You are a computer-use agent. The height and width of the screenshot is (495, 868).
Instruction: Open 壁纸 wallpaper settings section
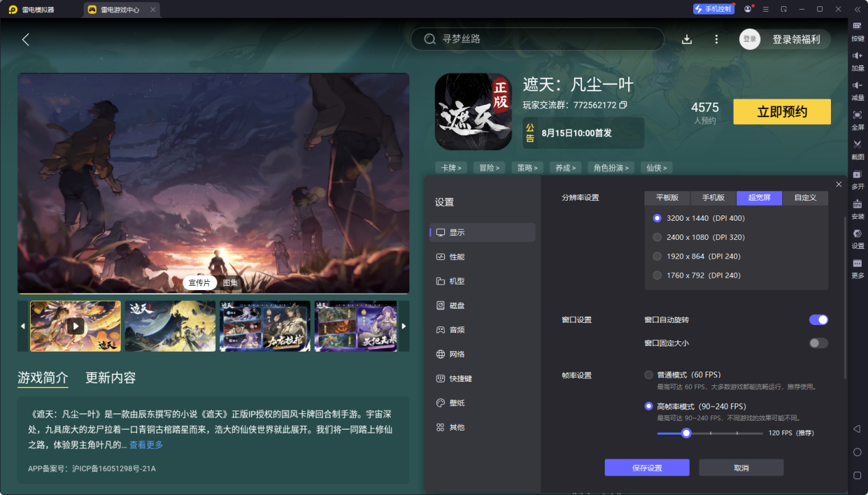pos(482,402)
